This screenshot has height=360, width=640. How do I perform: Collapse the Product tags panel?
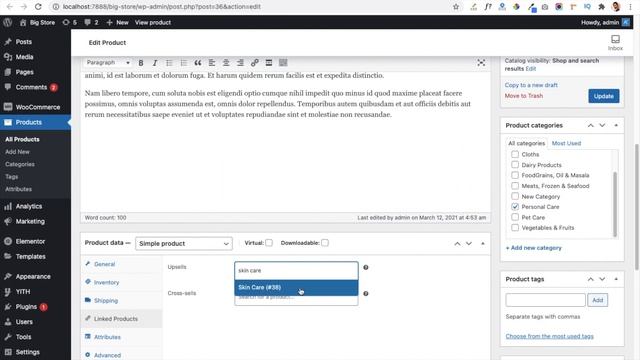(616, 279)
